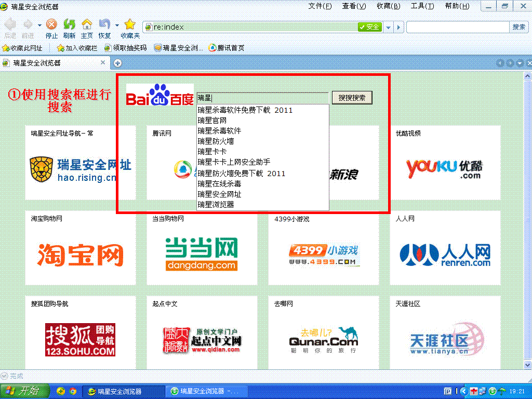Open the 人人网 renren.com thumbnail
Screen dimensions: 532x399
pyautogui.click(x=445, y=248)
